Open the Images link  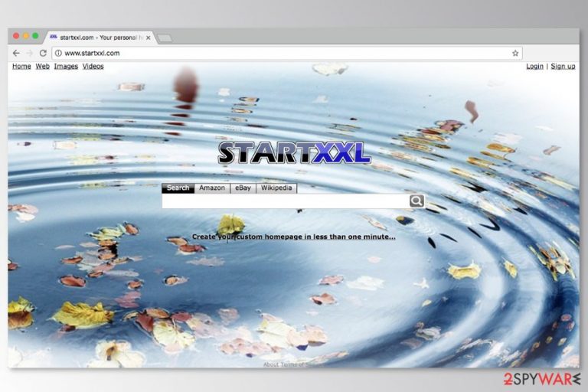[66, 67]
